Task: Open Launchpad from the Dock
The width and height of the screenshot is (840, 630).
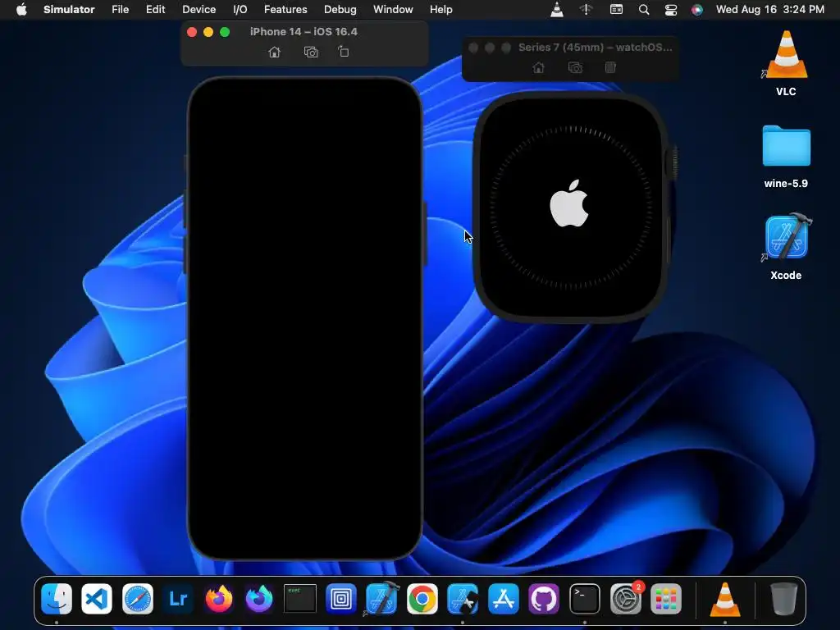Action: click(x=666, y=598)
